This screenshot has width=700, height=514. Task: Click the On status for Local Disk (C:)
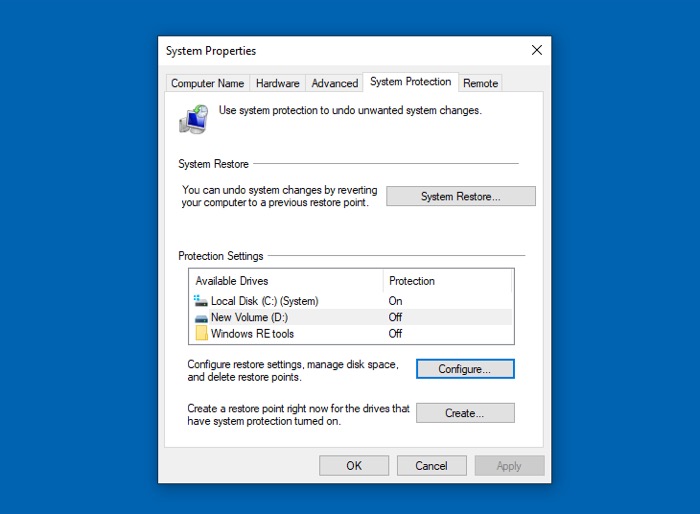[395, 301]
